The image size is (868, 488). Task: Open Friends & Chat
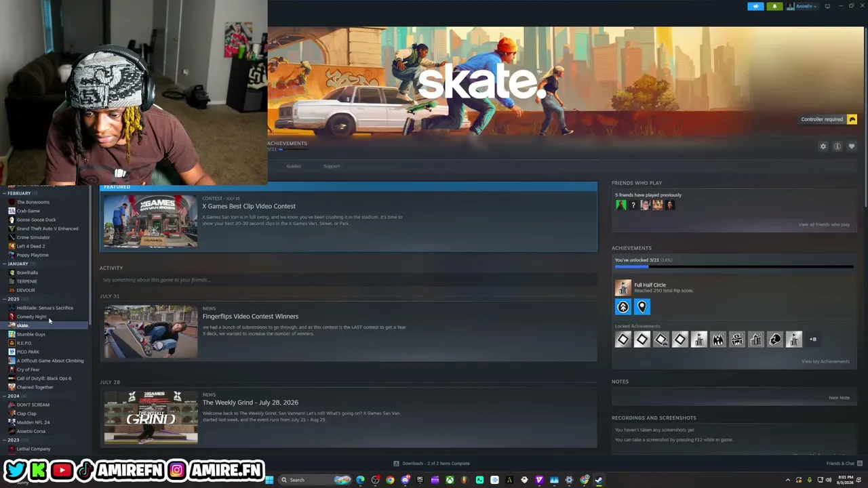[x=844, y=464]
